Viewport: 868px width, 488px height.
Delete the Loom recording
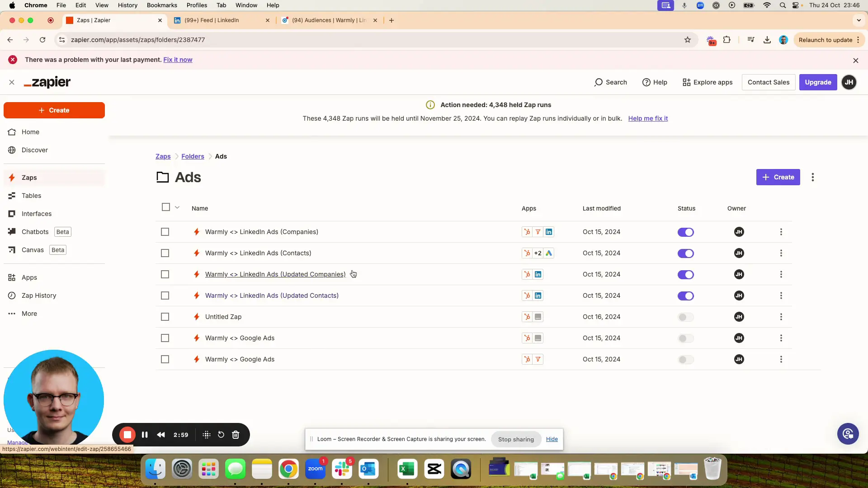pyautogui.click(x=236, y=435)
